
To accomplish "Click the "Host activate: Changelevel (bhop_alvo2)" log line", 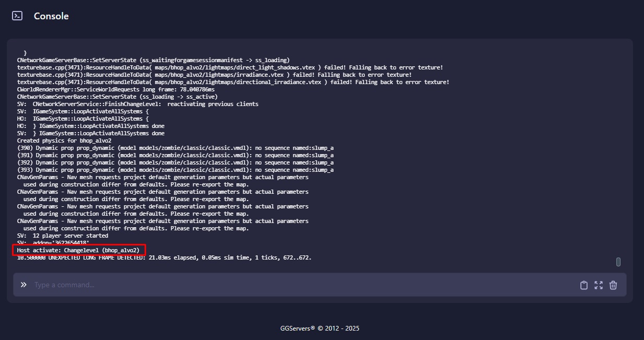I will point(78,250).
